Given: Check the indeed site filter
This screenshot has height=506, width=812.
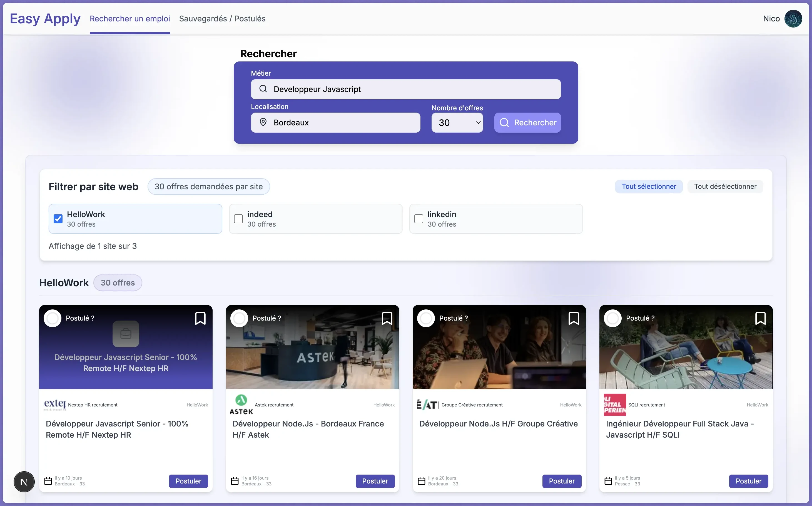Looking at the screenshot, I should [238, 219].
